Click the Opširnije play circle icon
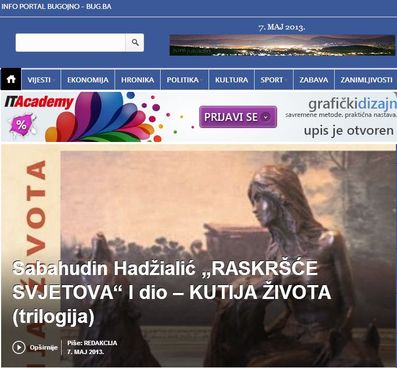Viewport: 397px width, 368px height. coord(19,347)
